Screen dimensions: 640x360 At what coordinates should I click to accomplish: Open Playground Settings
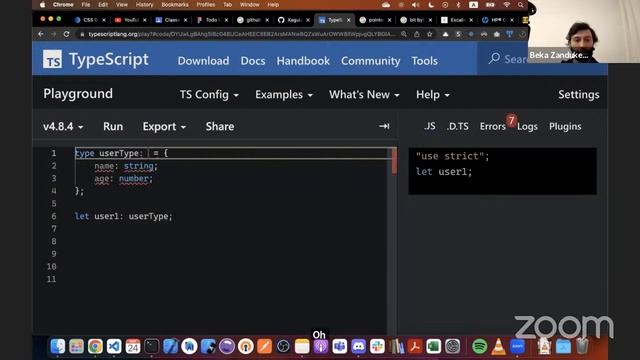pyautogui.click(x=578, y=95)
